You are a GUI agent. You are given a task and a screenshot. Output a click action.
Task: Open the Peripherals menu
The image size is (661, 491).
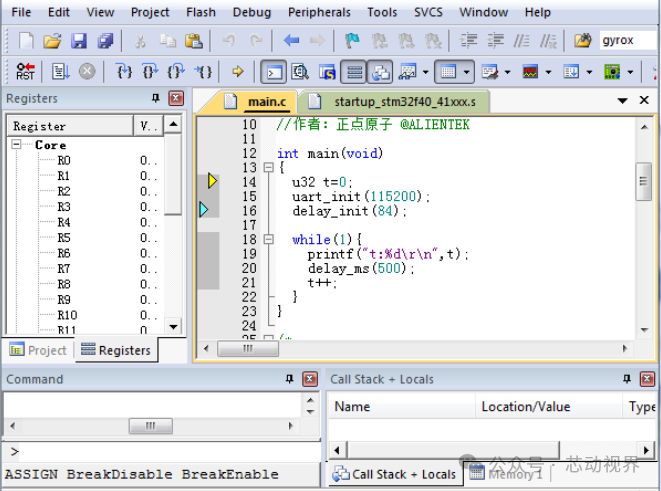click(319, 12)
